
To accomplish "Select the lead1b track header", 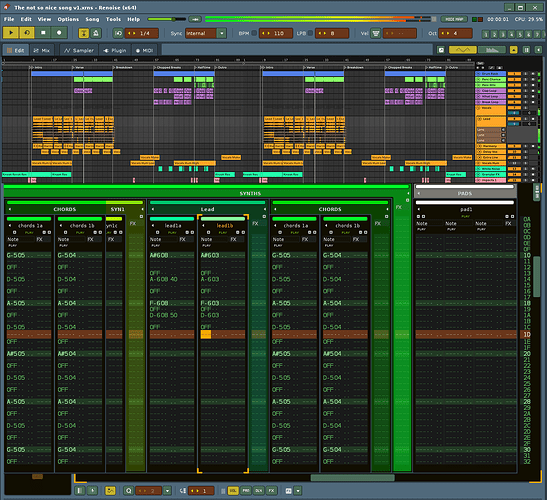I will coord(225,226).
